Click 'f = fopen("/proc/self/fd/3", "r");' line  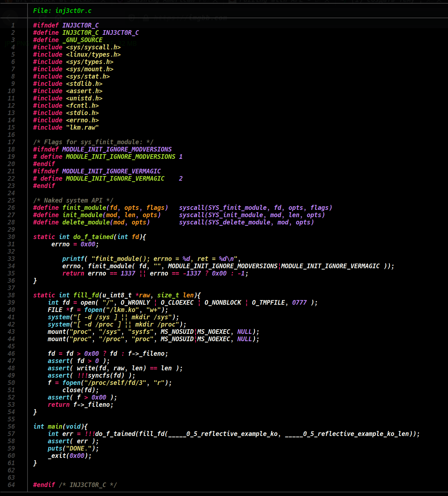pyautogui.click(x=110, y=383)
